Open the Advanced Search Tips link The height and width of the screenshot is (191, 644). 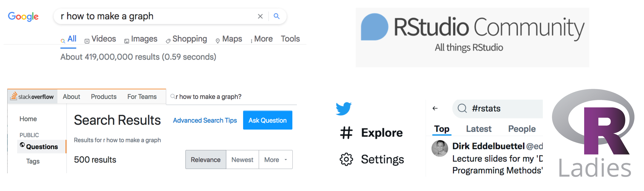tap(205, 120)
